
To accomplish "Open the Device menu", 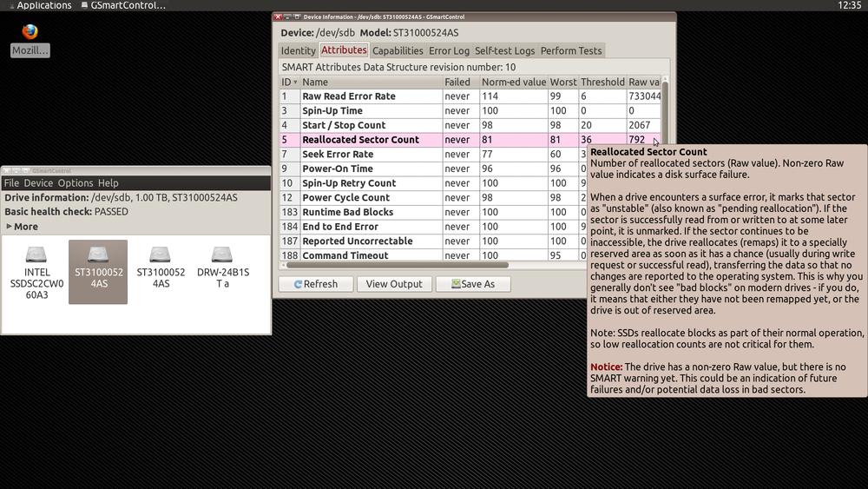I will (38, 183).
